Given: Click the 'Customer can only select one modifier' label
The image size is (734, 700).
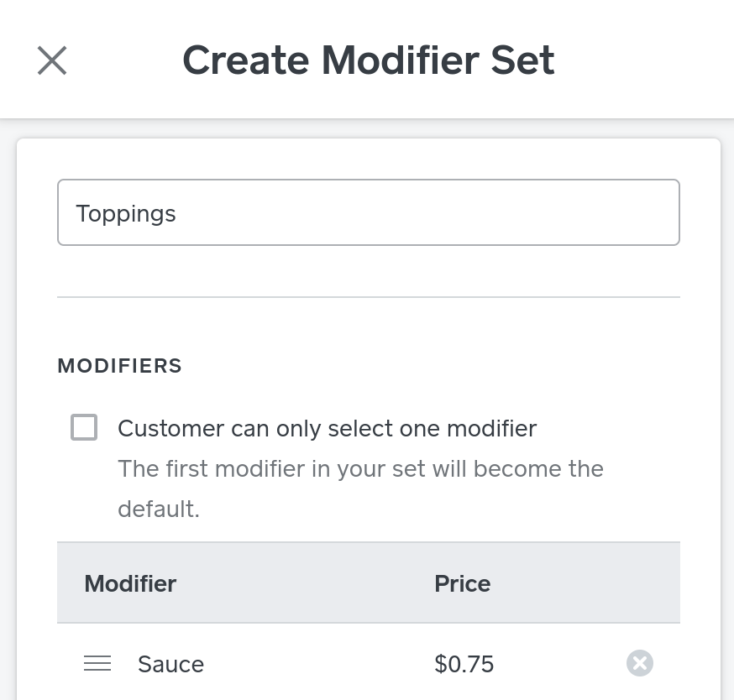Looking at the screenshot, I should 327,428.
